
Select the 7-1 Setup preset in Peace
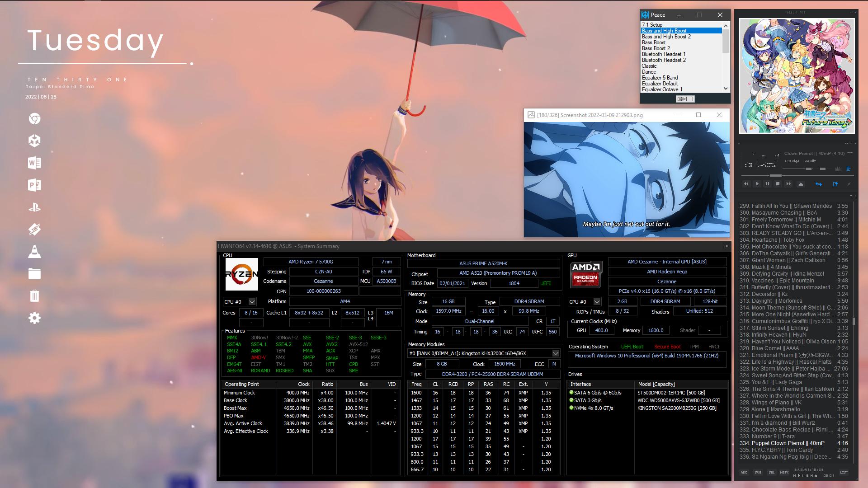(681, 25)
